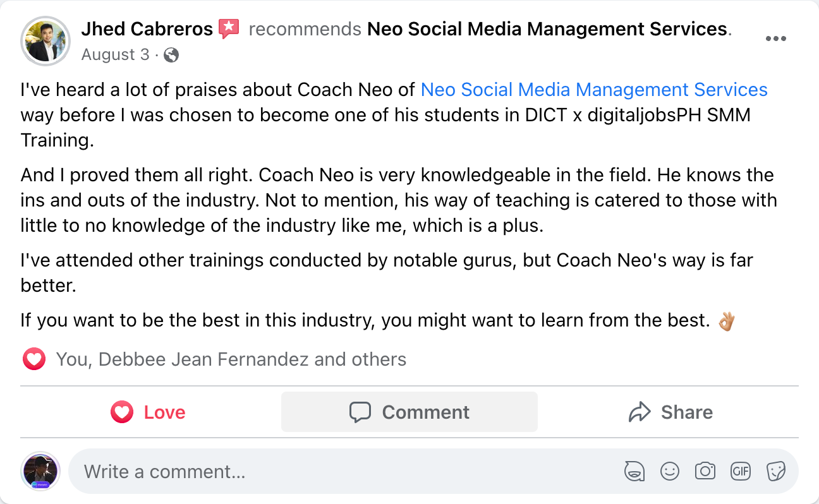Open the emoji picker smiley icon
Image resolution: width=819 pixels, height=504 pixels.
[669, 471]
